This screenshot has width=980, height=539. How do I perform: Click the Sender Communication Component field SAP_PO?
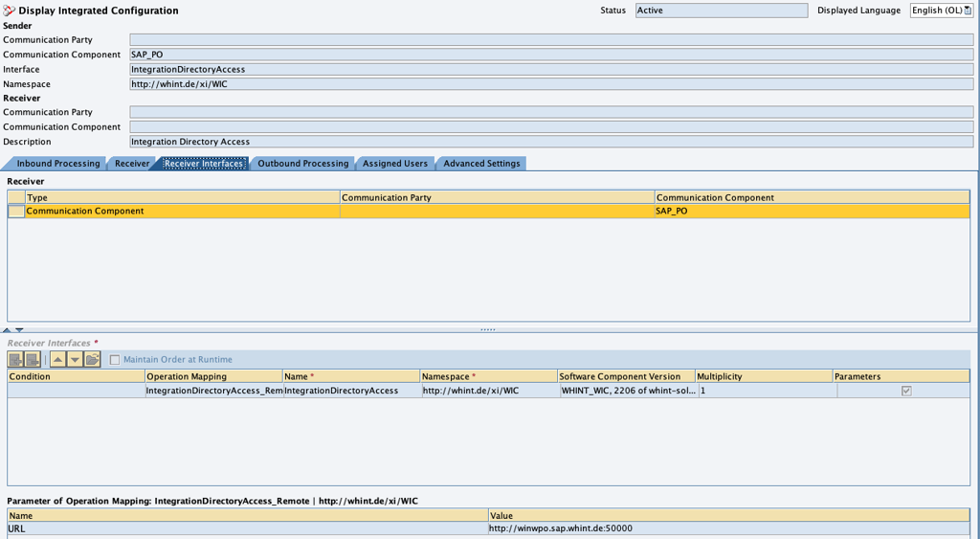pyautogui.click(x=551, y=55)
